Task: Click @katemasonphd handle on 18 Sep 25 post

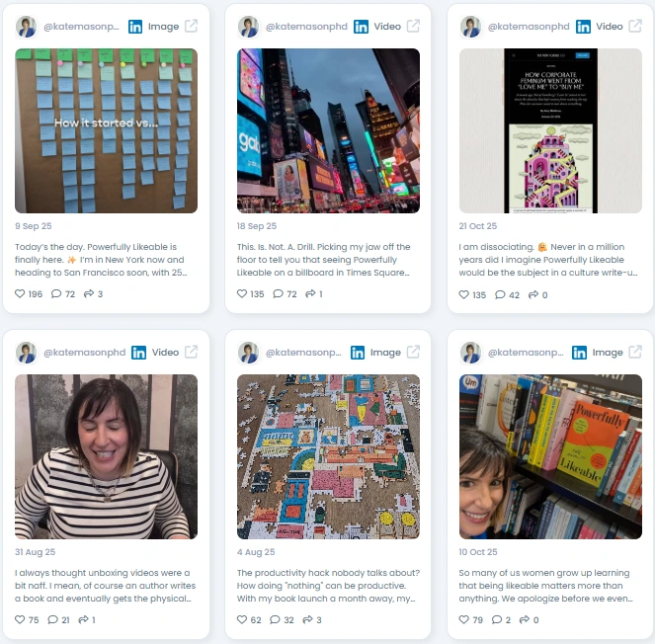Action: click(306, 27)
